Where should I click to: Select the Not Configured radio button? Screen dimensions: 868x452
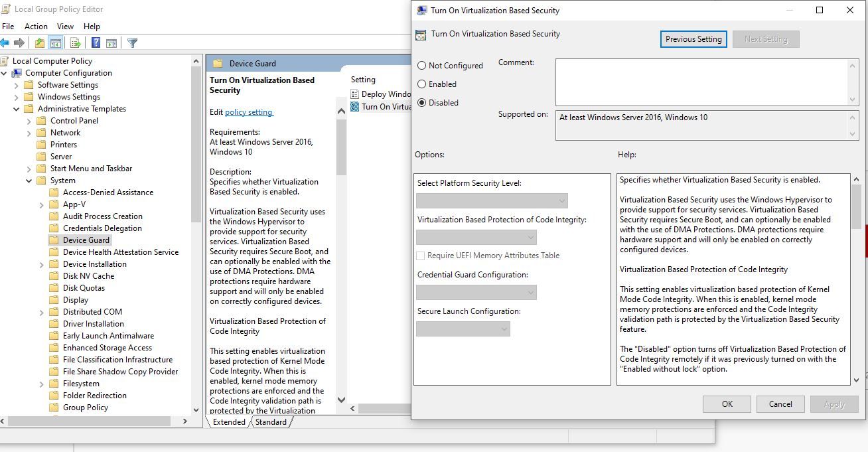[422, 66]
